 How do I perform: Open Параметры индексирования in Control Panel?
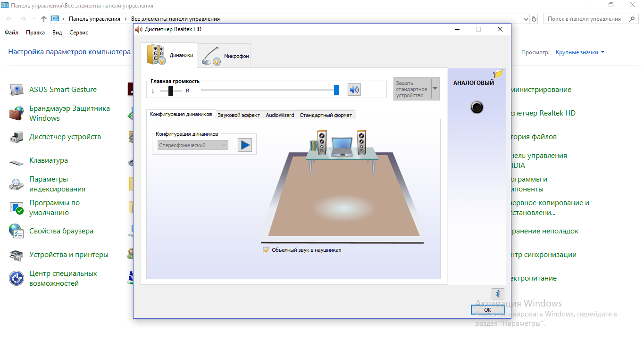pyautogui.click(x=47, y=184)
